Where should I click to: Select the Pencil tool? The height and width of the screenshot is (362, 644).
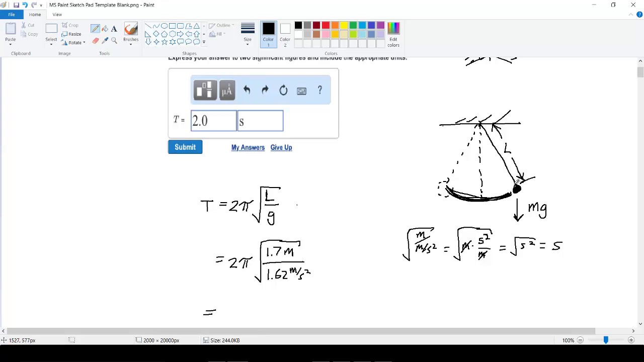[96, 29]
